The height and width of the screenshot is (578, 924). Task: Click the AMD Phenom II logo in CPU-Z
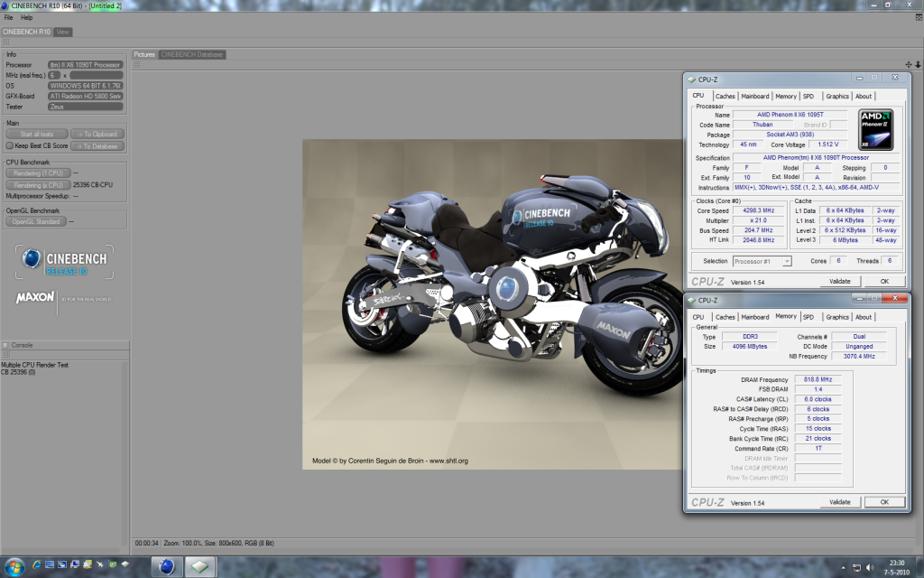[x=875, y=130]
